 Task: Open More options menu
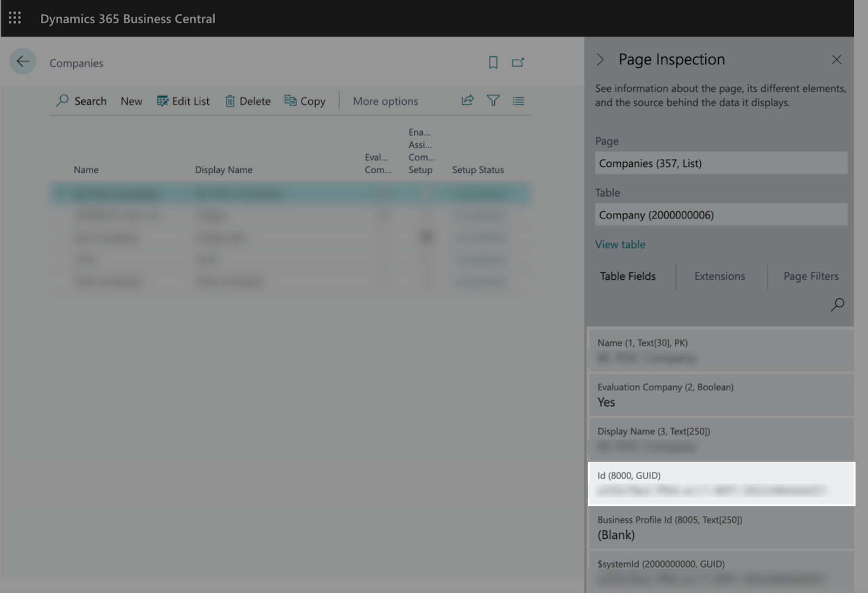386,101
